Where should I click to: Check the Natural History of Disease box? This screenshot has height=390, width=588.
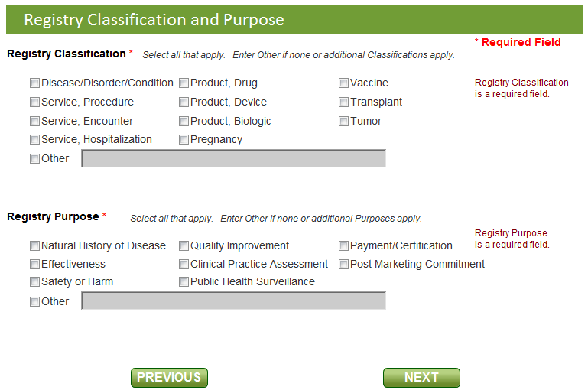click(34, 246)
